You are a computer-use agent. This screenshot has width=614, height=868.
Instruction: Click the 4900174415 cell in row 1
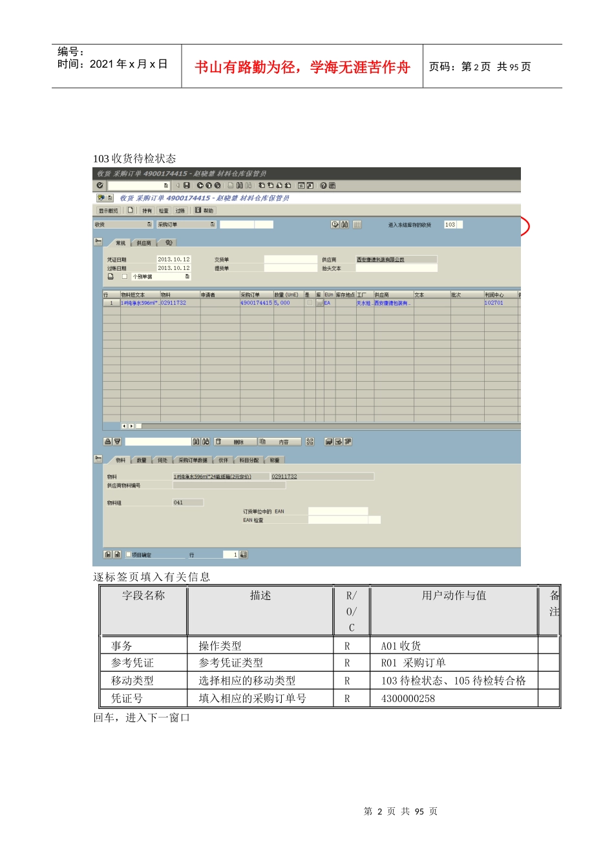pos(256,303)
